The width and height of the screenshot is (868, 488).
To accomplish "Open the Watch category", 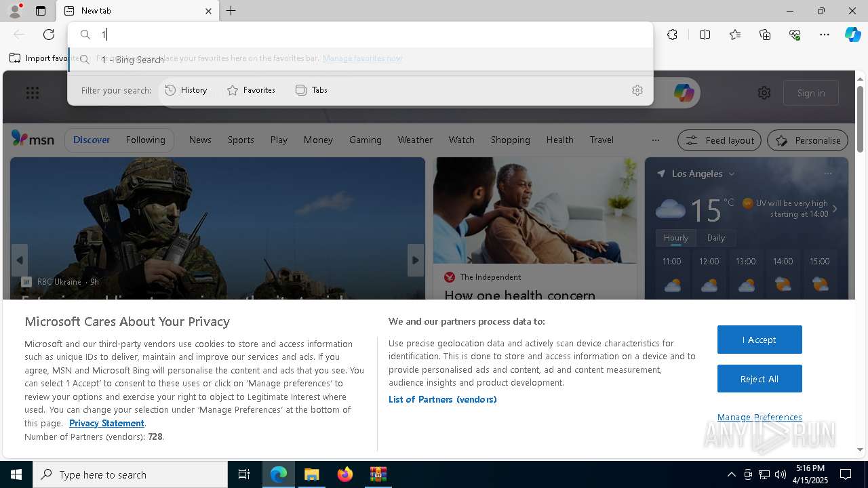I will pyautogui.click(x=462, y=140).
